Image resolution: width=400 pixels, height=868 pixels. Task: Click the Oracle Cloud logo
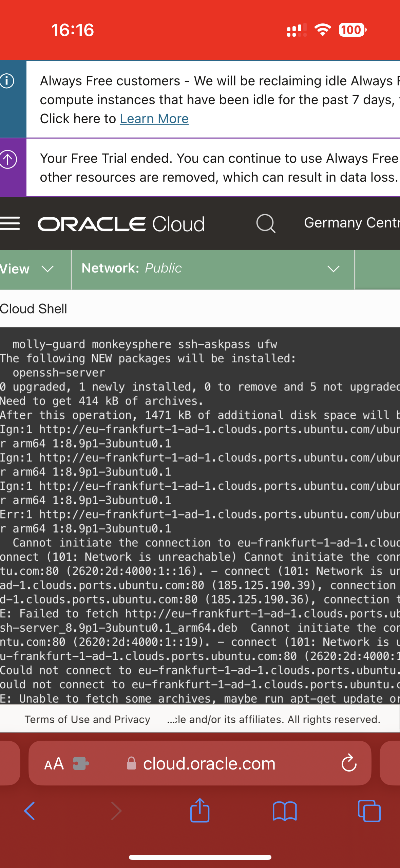click(x=121, y=224)
